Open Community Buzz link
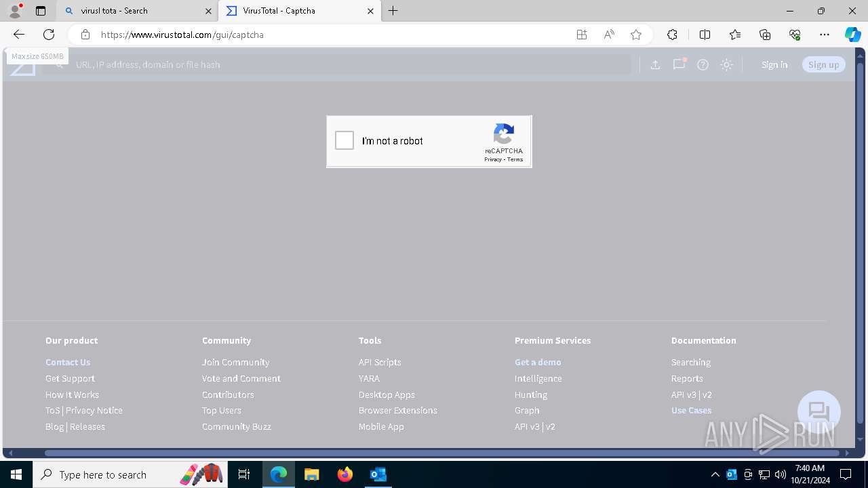Image resolution: width=868 pixels, height=488 pixels. 236,426
